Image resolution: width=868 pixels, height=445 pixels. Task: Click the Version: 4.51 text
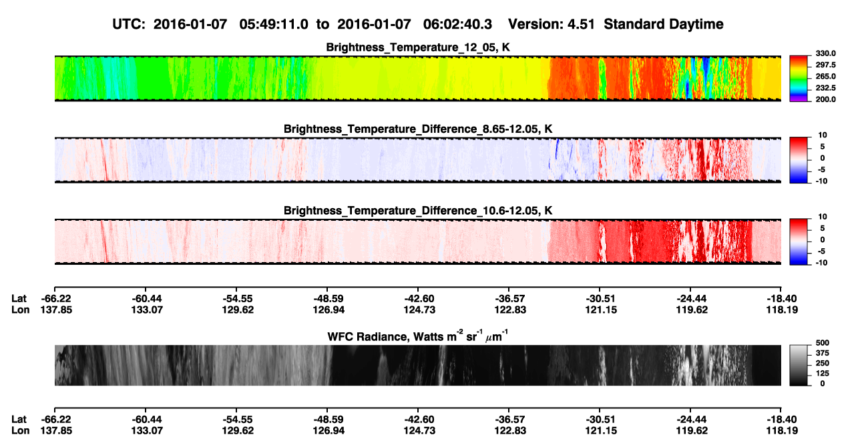point(550,24)
